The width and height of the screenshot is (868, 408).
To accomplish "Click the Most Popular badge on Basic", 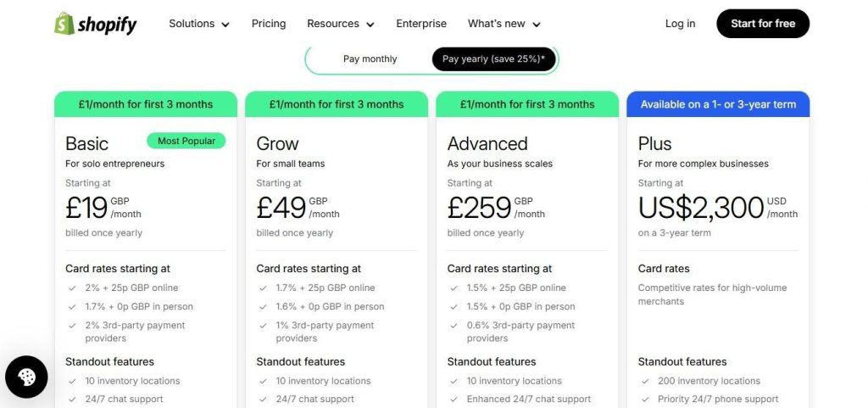I will (186, 141).
